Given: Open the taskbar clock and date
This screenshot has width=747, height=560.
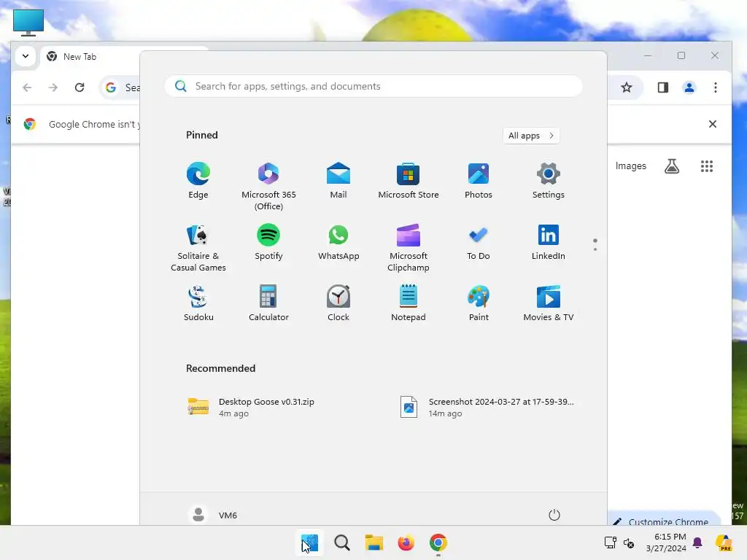Looking at the screenshot, I should [666, 542].
